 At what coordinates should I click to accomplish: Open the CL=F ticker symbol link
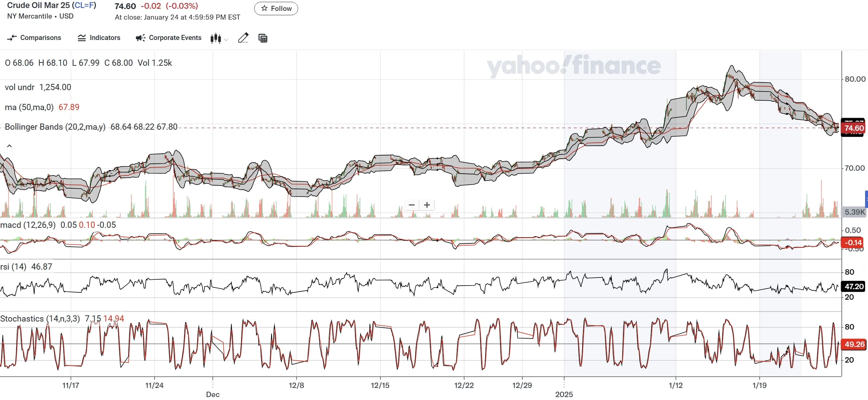(x=84, y=5)
